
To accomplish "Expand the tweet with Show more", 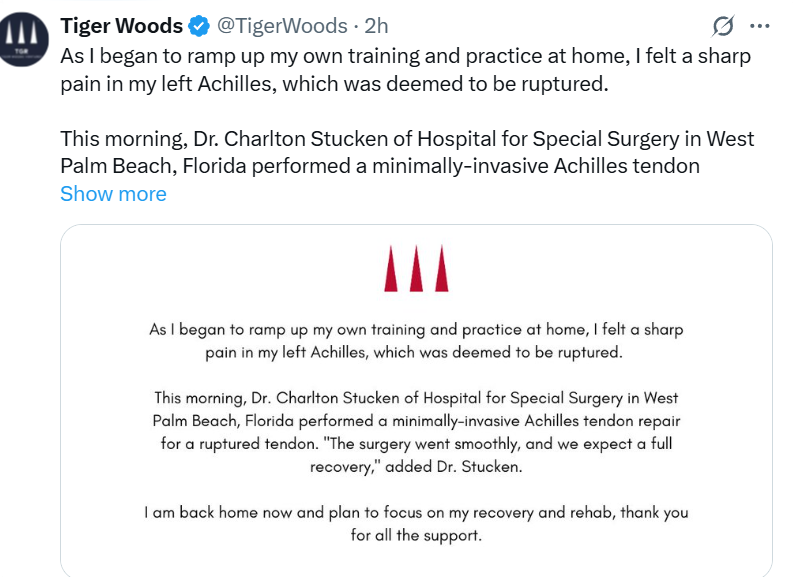I will pyautogui.click(x=113, y=194).
